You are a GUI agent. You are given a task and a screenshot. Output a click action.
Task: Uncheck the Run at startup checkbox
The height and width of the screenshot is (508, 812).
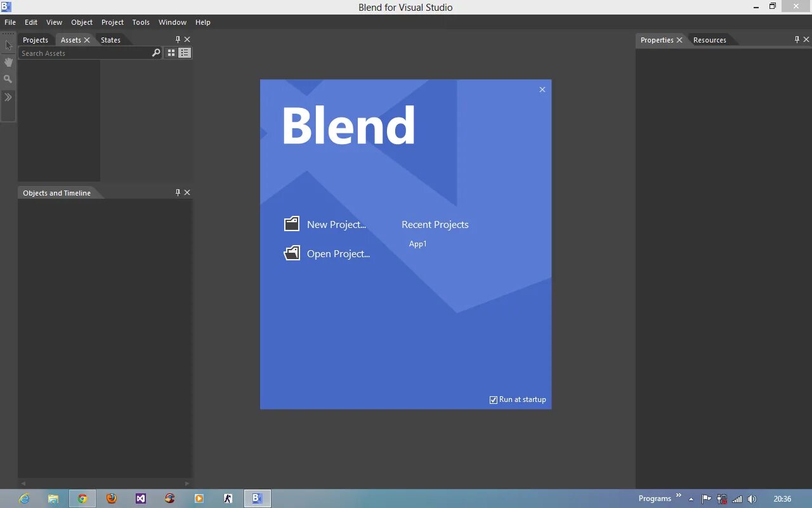click(494, 399)
